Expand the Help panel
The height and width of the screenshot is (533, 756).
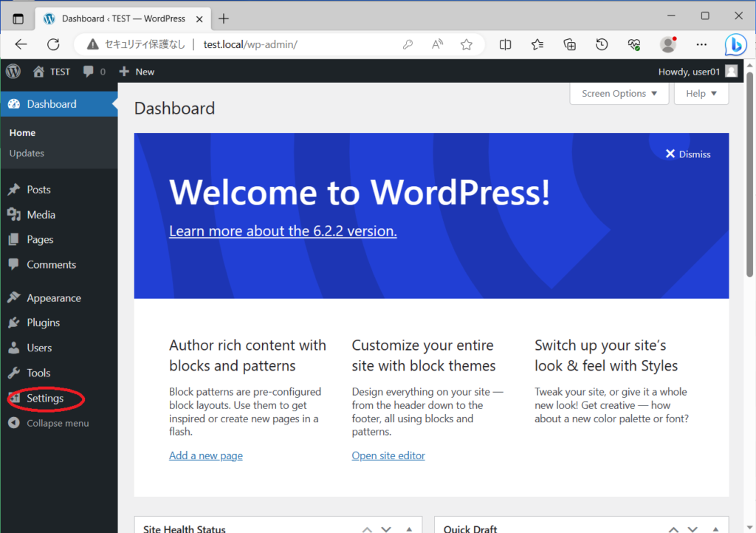pos(701,94)
